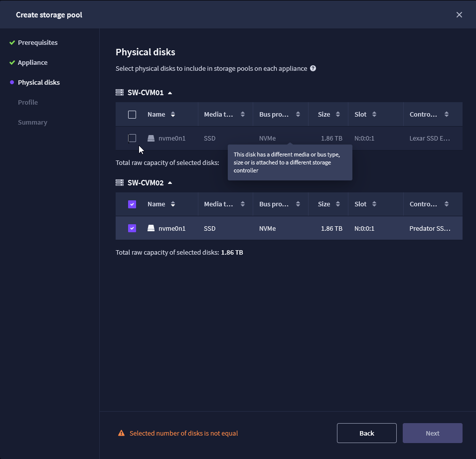Screen dimensions: 476x459
Task: Click the NVMe cell in SW-CVM02 row
Action: [x=268, y=228]
